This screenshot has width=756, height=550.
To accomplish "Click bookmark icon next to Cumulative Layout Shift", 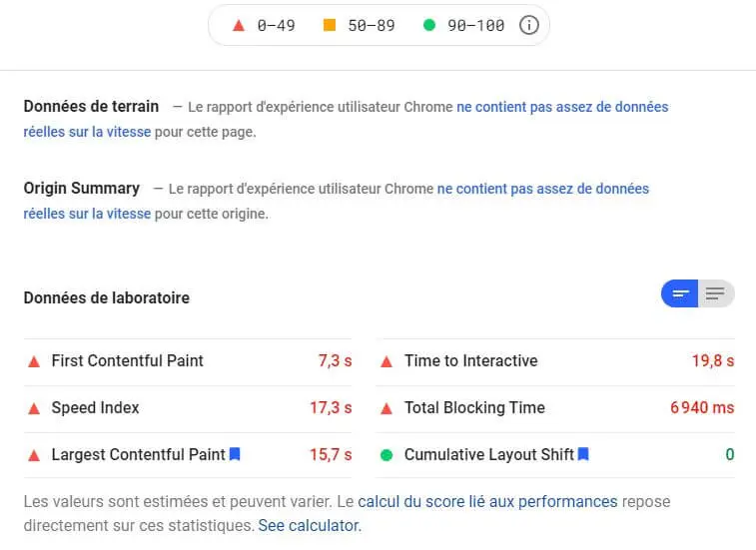I will [583, 454].
